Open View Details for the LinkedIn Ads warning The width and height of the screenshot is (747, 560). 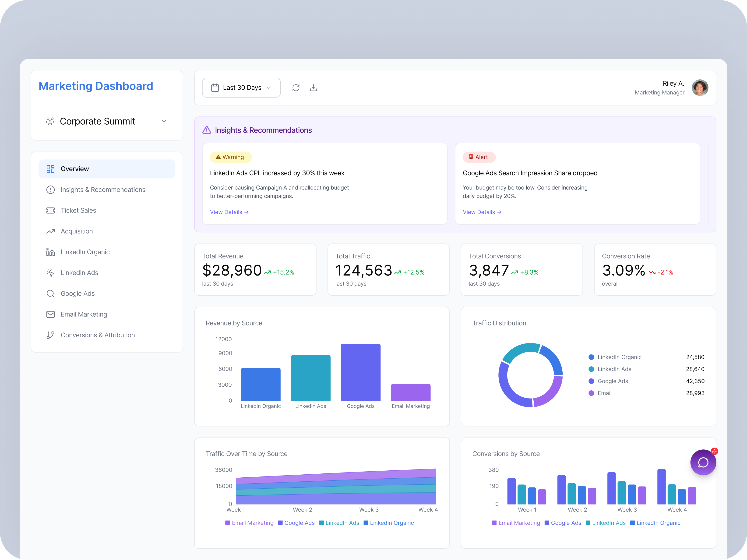point(229,212)
